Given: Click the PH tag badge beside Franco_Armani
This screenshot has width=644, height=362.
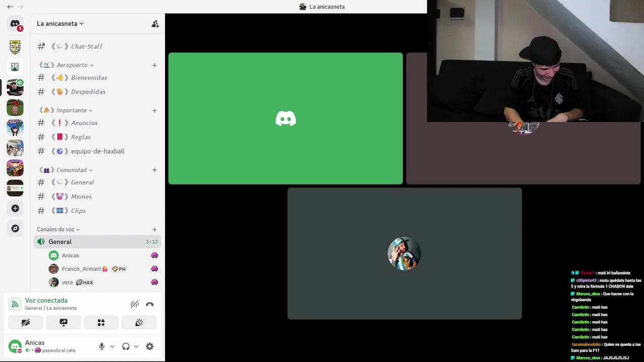Looking at the screenshot, I should 119,269.
